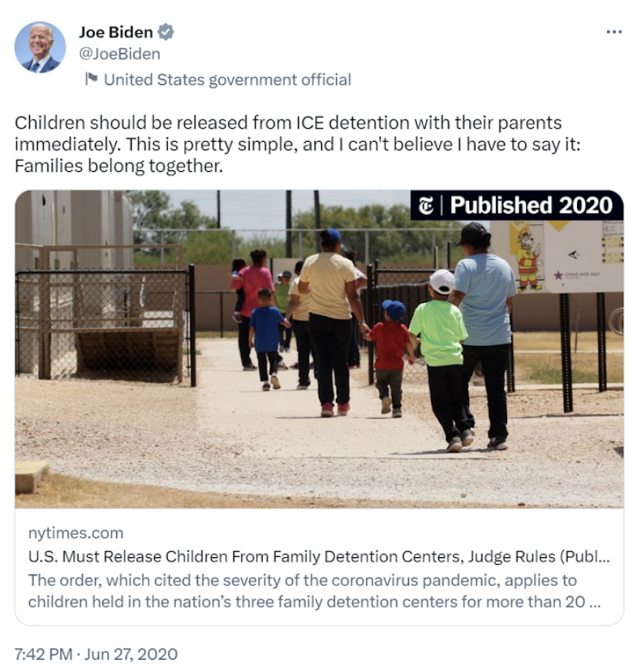Open the nytimes.com domain link
641x672 pixels.
76,533
